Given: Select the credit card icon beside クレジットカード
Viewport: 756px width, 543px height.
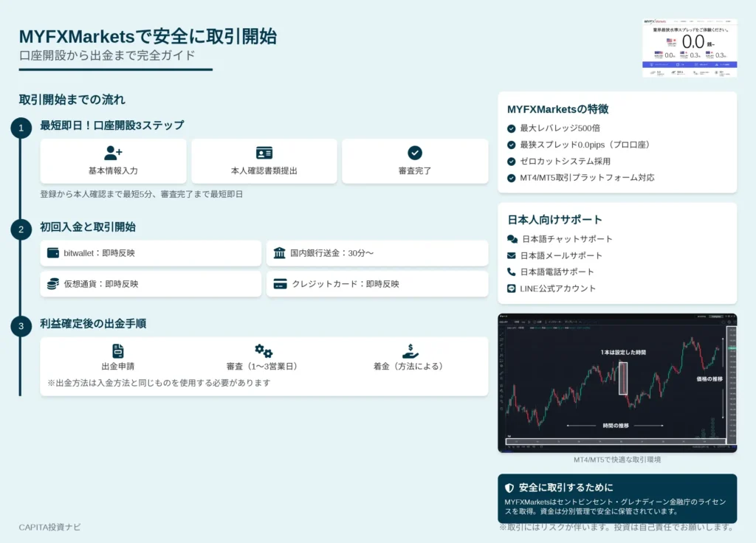Looking at the screenshot, I should (x=280, y=284).
